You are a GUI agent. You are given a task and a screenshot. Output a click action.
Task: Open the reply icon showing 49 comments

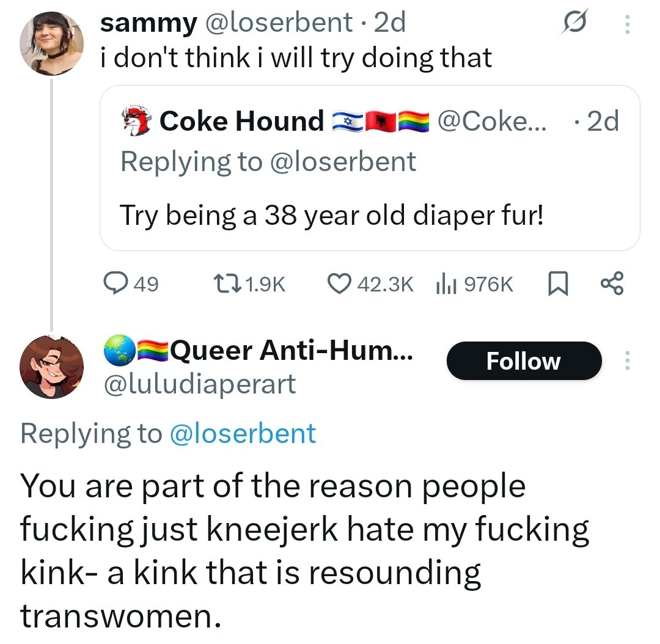pyautogui.click(x=131, y=284)
